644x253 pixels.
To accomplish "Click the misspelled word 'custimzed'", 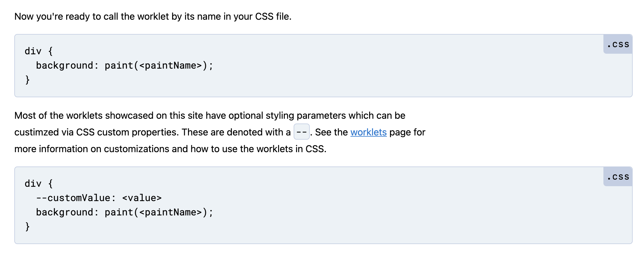I will tap(36, 132).
